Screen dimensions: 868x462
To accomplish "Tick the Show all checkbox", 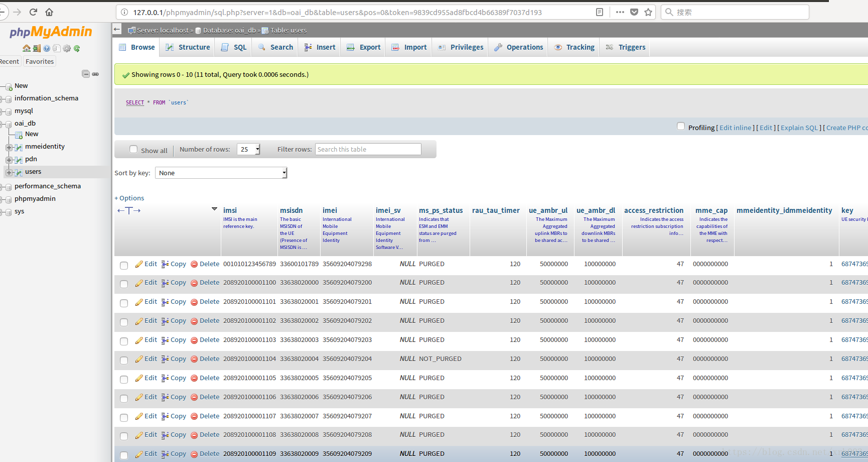I will [133, 149].
